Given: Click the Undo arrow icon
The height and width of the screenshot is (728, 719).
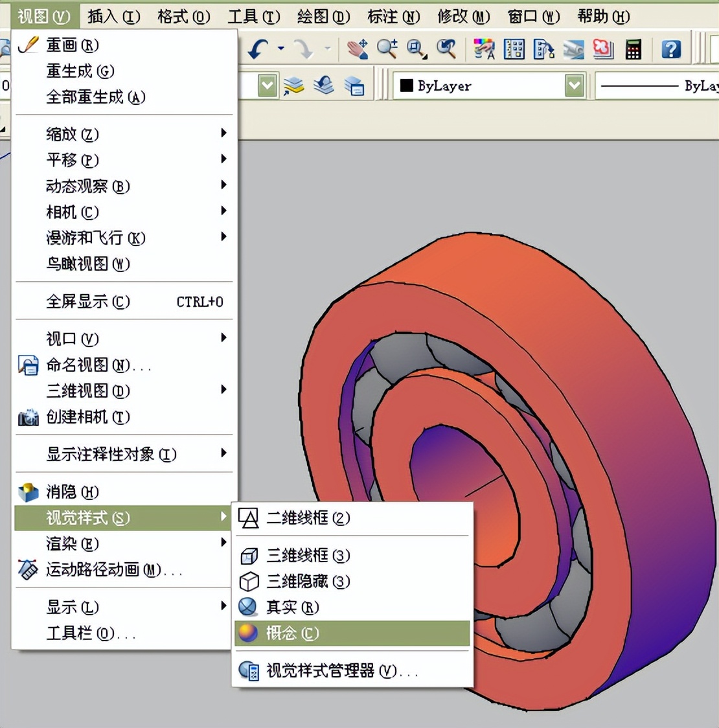Looking at the screenshot, I should pos(258,49).
